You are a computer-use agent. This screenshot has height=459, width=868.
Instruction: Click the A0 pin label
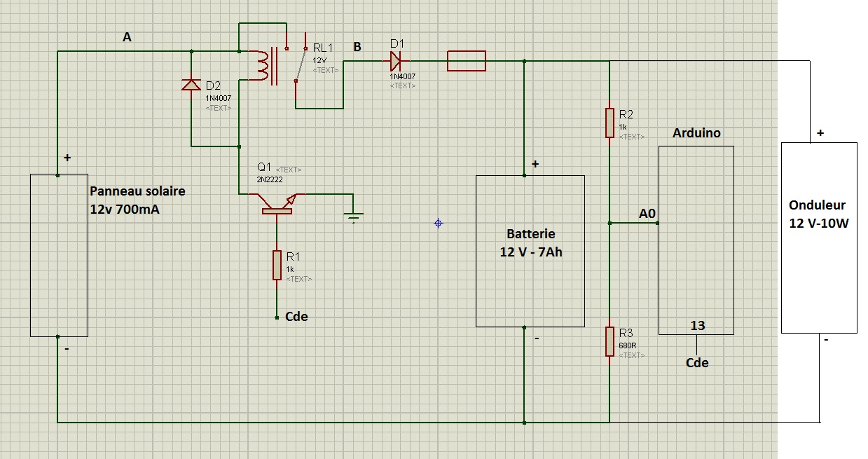click(647, 212)
